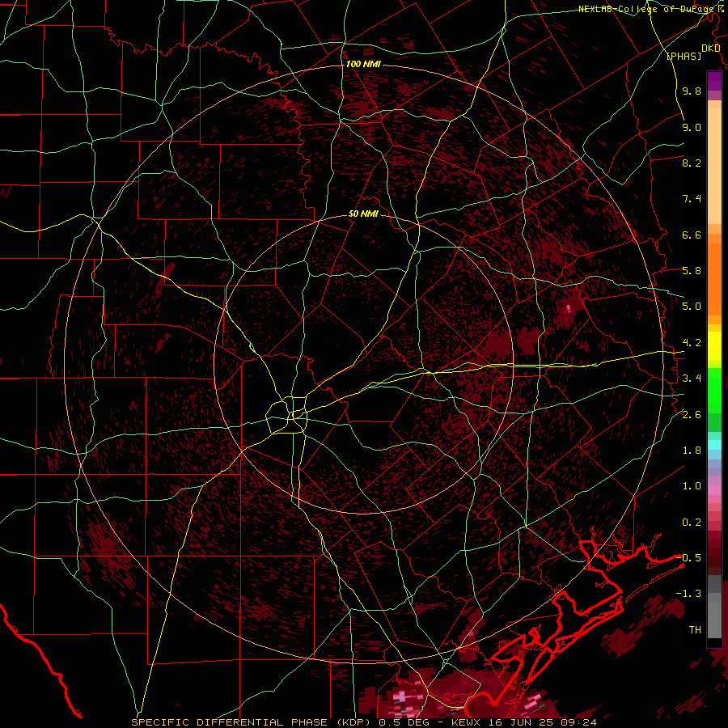Click the cyan band of the color bar
Viewport: 728px width, 728px height.
click(x=714, y=445)
